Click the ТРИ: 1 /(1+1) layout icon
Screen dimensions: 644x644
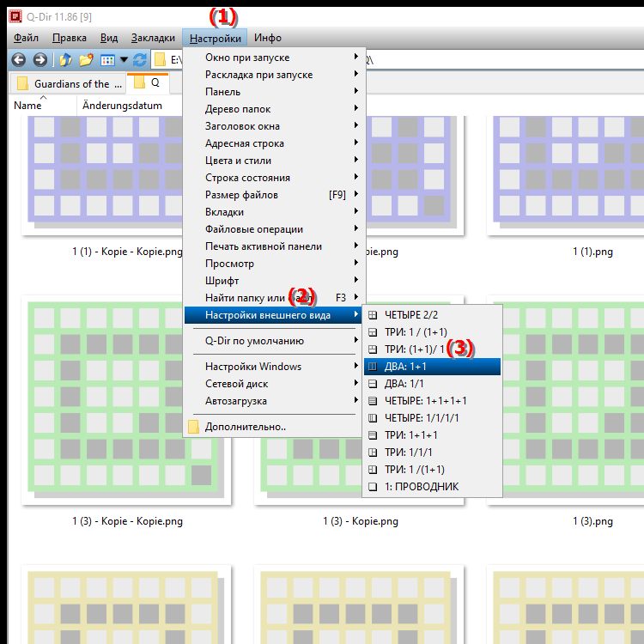(x=373, y=470)
